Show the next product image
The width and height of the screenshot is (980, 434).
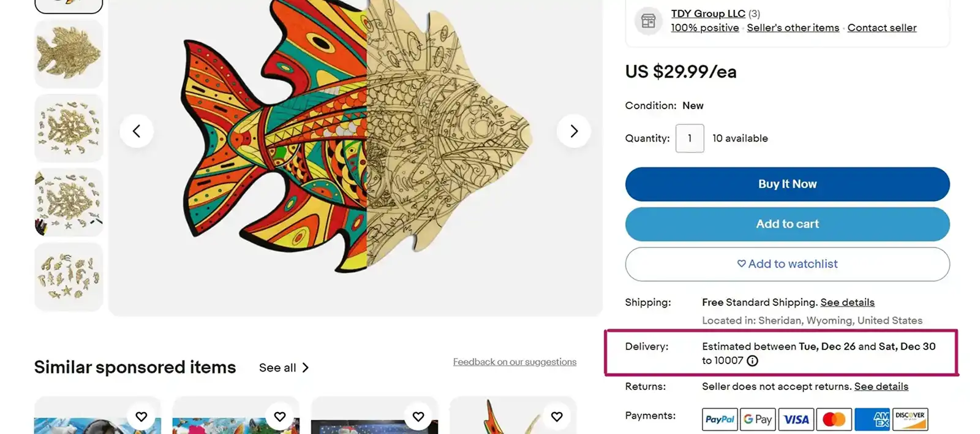tap(574, 131)
